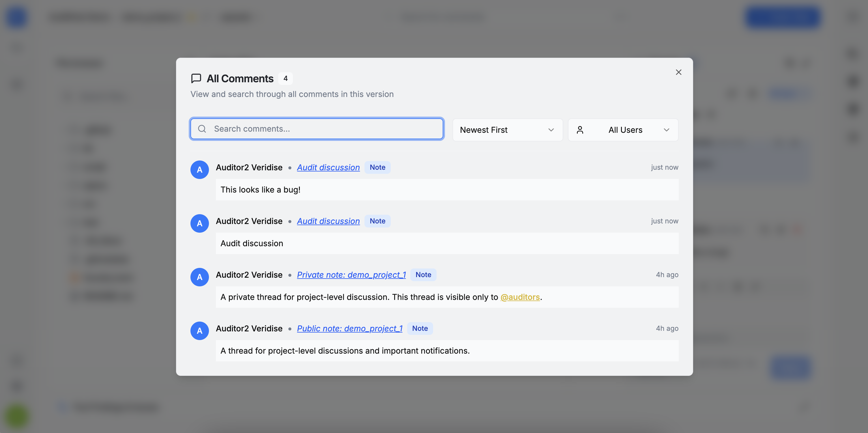This screenshot has width=868, height=433.
Task: Open Public note: demo_project_1 link
Action: [349, 328]
